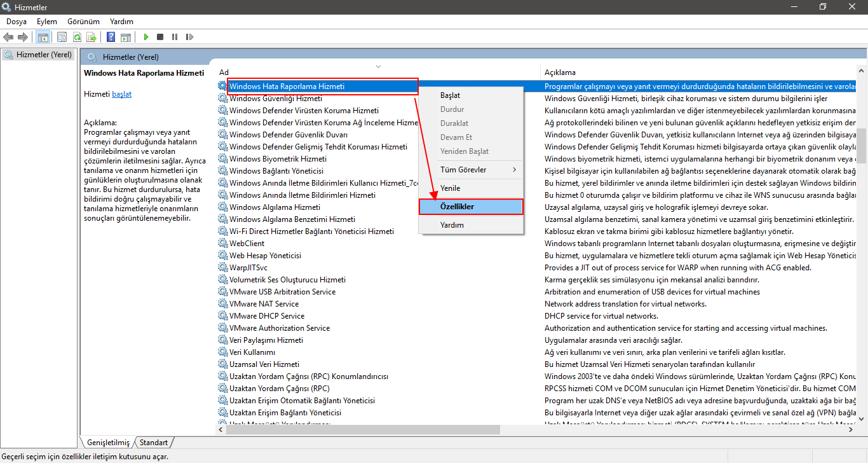Toggle the action pane toolbar icon
The image size is (868, 463).
point(125,36)
